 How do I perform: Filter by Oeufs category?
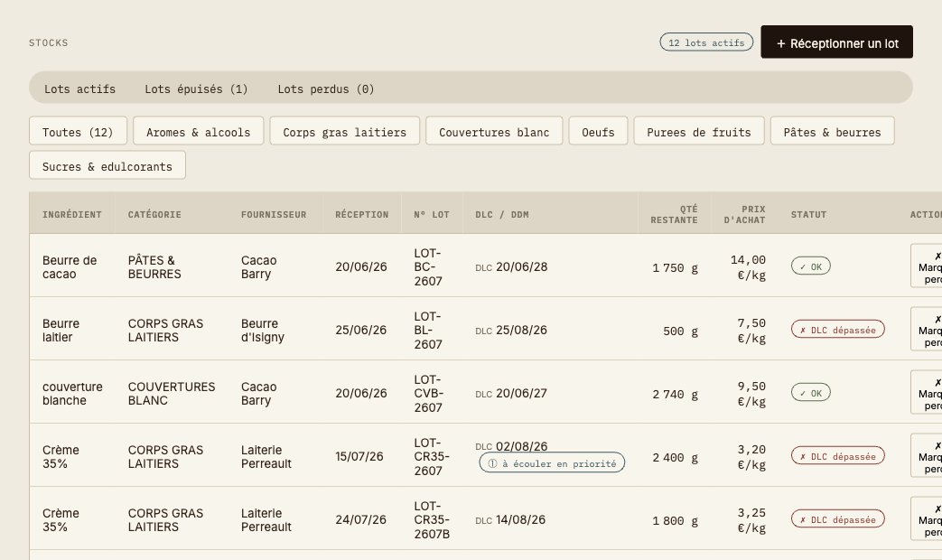tap(598, 131)
